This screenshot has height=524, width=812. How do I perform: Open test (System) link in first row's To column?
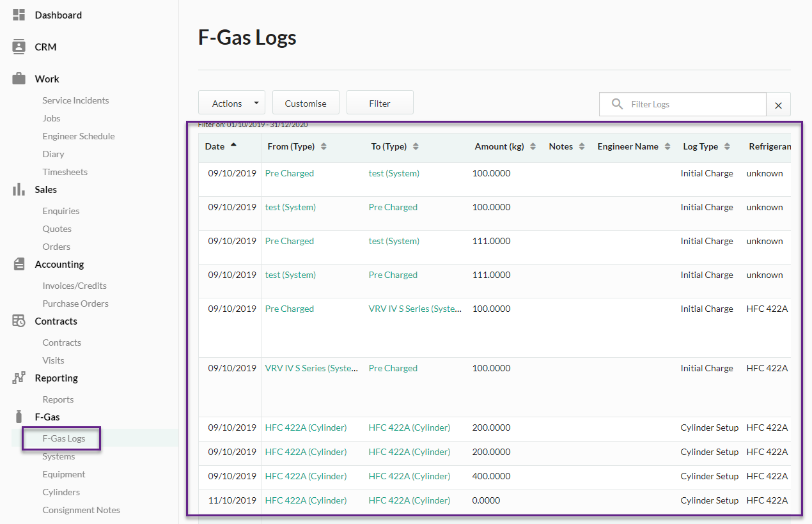click(x=394, y=173)
